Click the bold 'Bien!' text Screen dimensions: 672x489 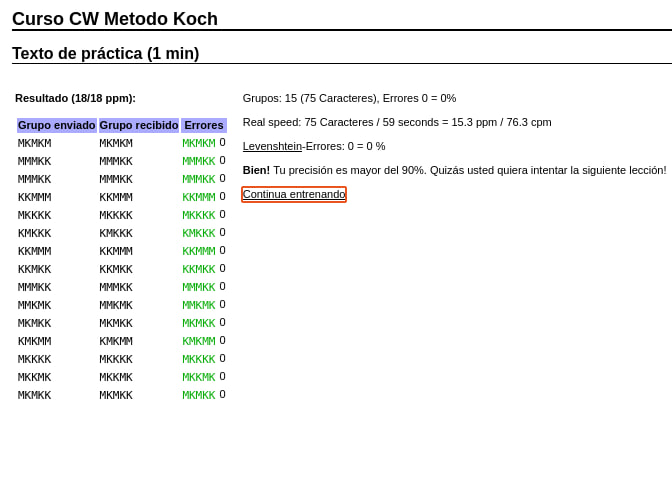(256, 170)
